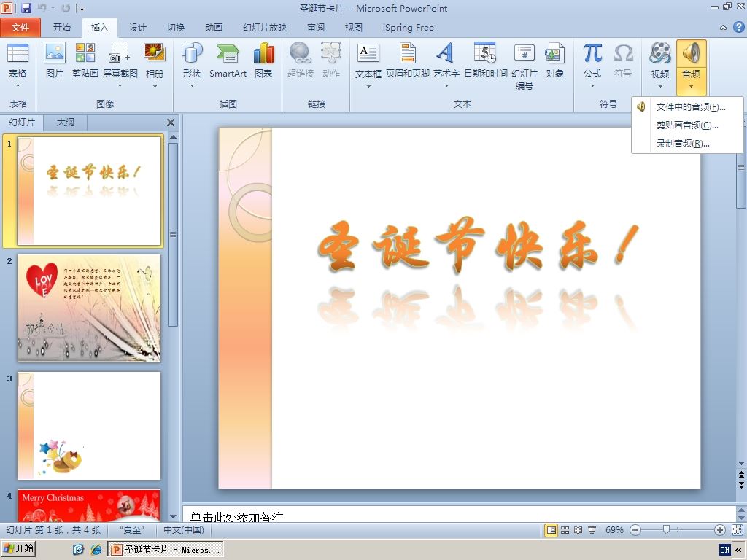
Task: Expand the 视频 dropdown arrow
Action: click(x=659, y=86)
